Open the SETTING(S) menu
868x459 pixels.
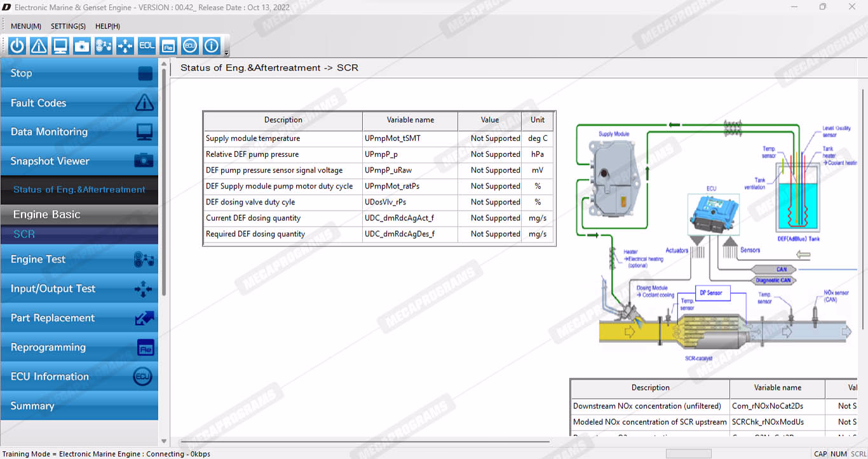pyautogui.click(x=68, y=26)
